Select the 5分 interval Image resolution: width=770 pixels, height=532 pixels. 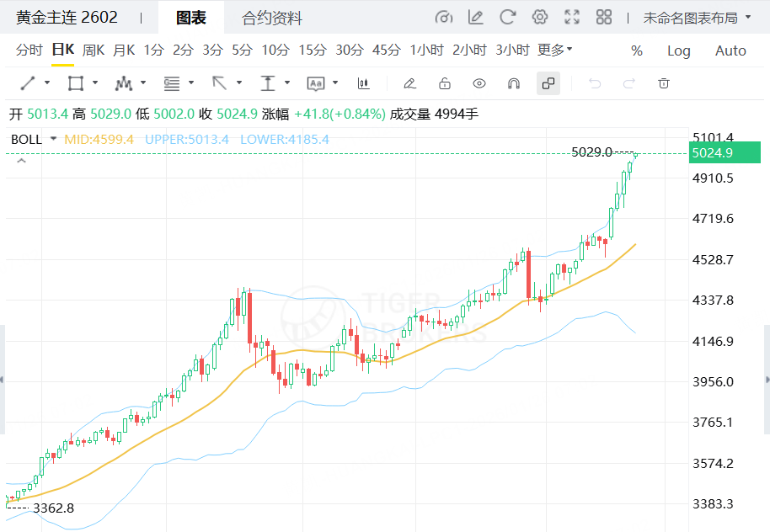pyautogui.click(x=242, y=50)
